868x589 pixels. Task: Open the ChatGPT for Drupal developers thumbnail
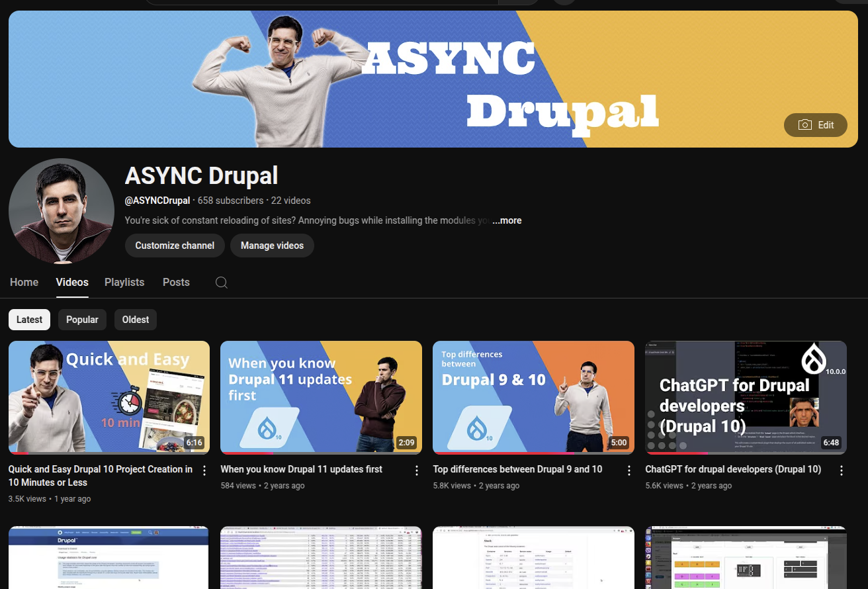[x=746, y=397]
